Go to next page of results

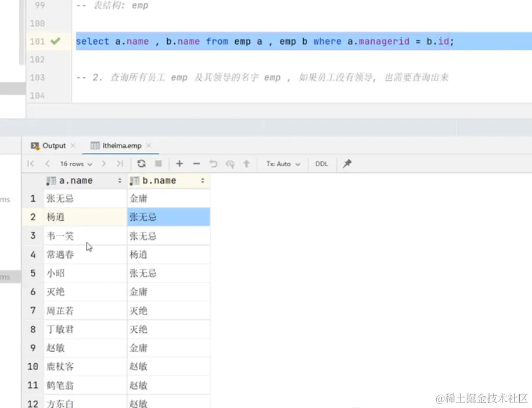pyautogui.click(x=104, y=164)
